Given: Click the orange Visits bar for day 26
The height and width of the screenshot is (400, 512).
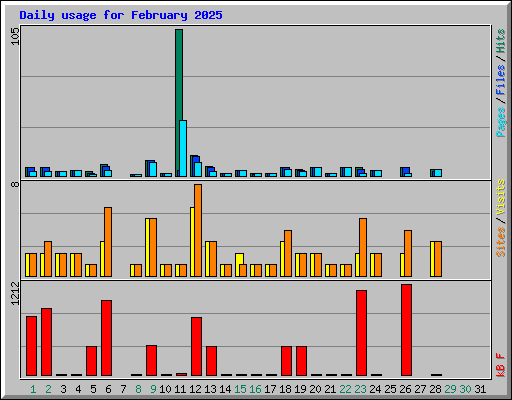Looking at the screenshot, I should pos(408,253).
